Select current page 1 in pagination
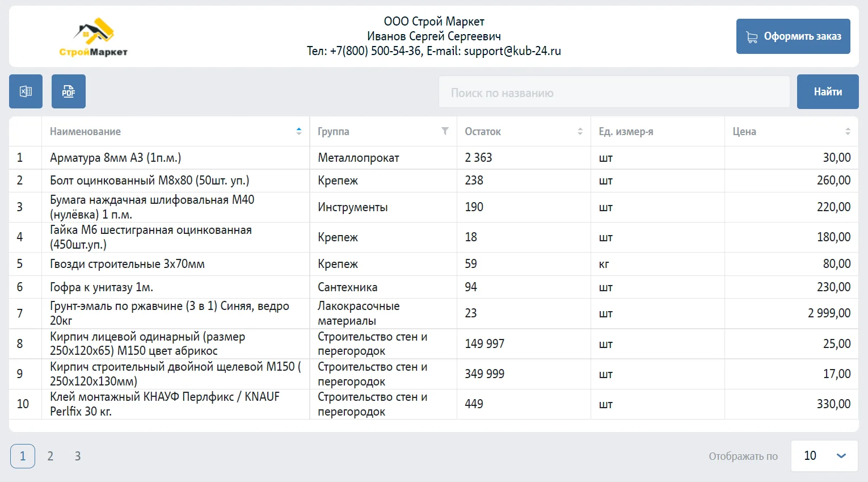Image resolution: width=868 pixels, height=482 pixels. 23,456
